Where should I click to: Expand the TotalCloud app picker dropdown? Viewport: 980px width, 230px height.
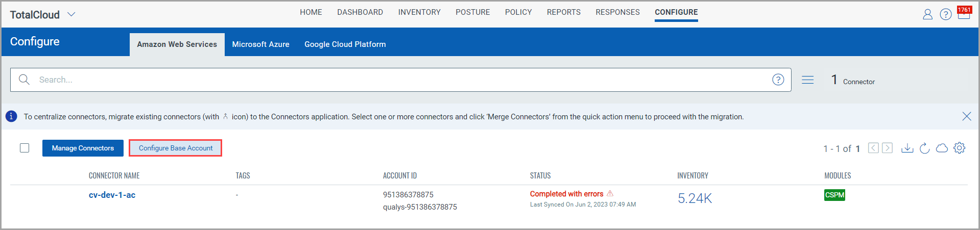[x=71, y=14]
